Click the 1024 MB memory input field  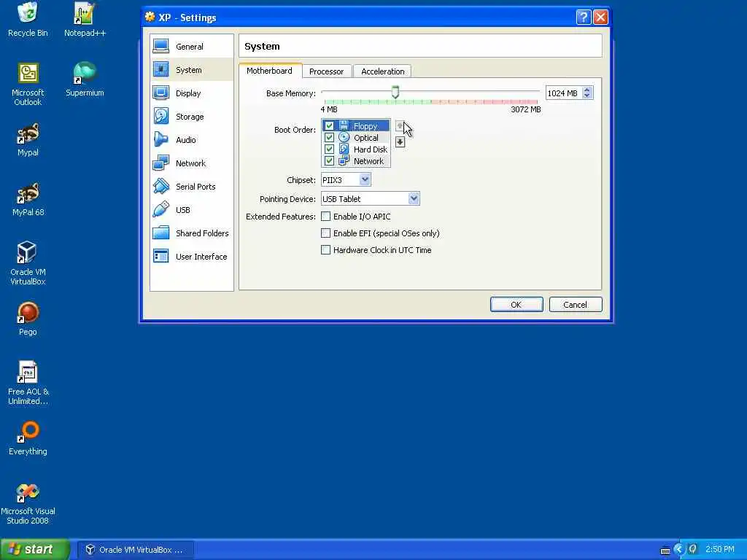pos(564,93)
